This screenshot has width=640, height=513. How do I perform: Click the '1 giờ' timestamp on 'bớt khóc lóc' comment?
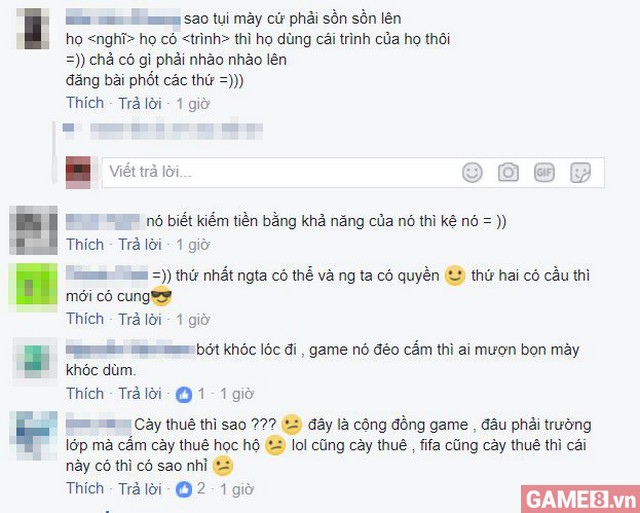coord(237,394)
